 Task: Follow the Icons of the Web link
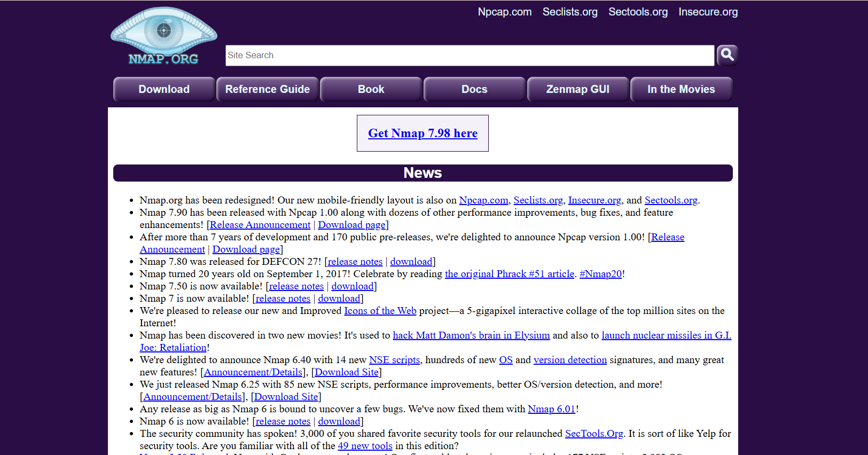tap(380, 311)
